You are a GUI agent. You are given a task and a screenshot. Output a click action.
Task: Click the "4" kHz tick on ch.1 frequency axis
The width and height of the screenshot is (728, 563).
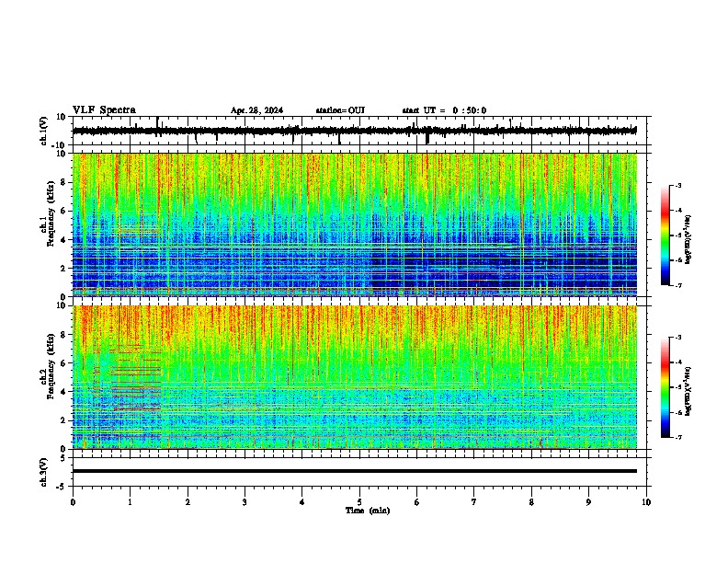pyautogui.click(x=64, y=240)
